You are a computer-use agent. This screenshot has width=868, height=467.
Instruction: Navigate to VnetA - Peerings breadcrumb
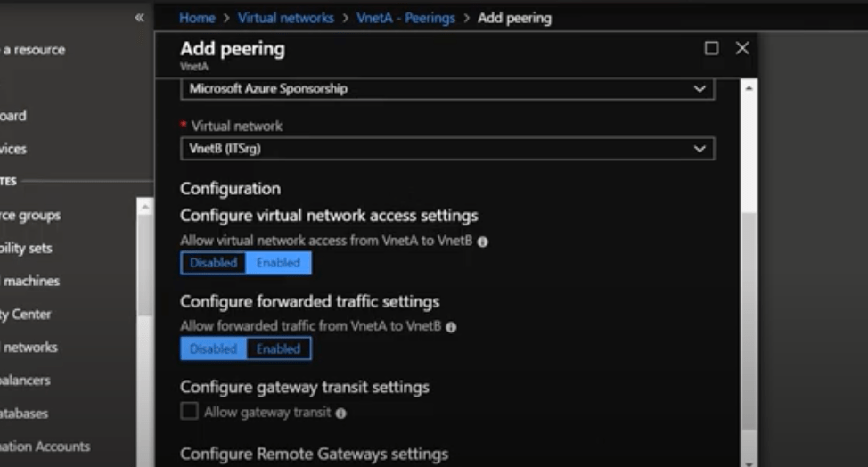pos(405,18)
